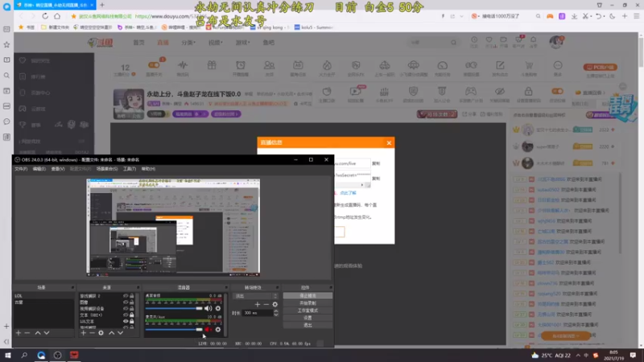Switch the orange live-stream toggle in Douyu toolbar

tap(154, 65)
